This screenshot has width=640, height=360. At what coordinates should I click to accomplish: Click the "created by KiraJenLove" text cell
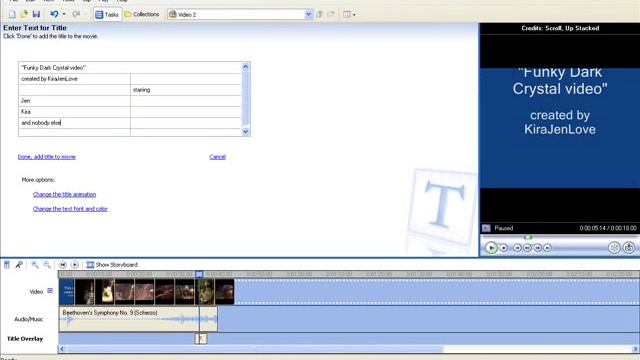point(75,79)
